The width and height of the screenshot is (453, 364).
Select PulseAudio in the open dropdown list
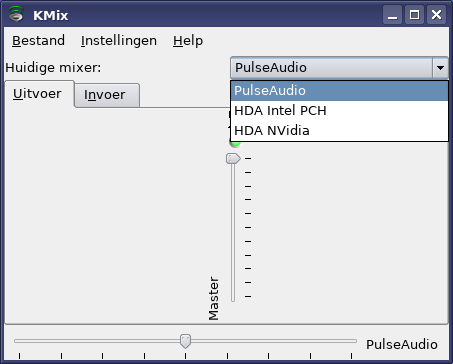[339, 91]
